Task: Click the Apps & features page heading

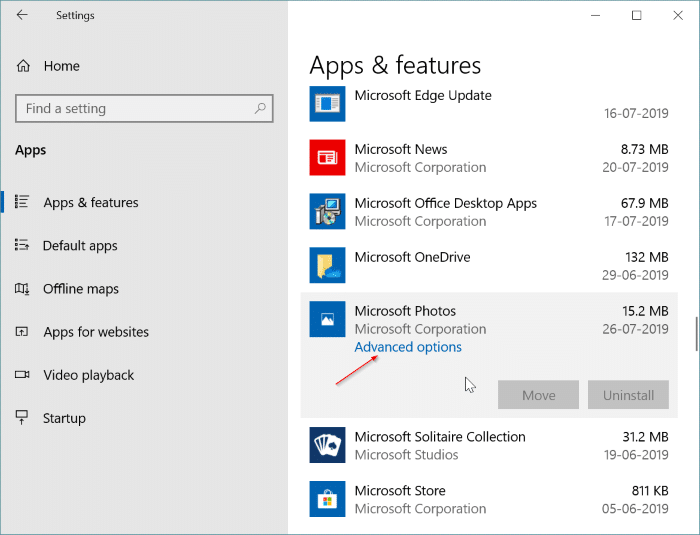Action: (395, 66)
